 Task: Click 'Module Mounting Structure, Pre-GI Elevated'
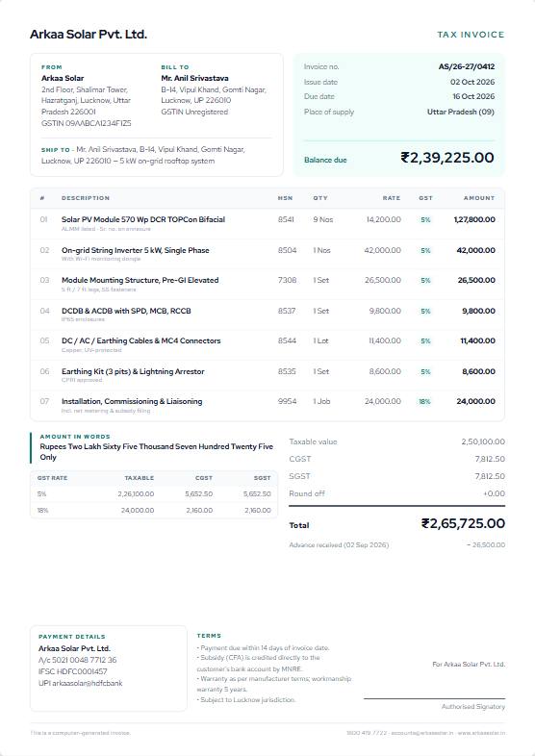point(140,280)
